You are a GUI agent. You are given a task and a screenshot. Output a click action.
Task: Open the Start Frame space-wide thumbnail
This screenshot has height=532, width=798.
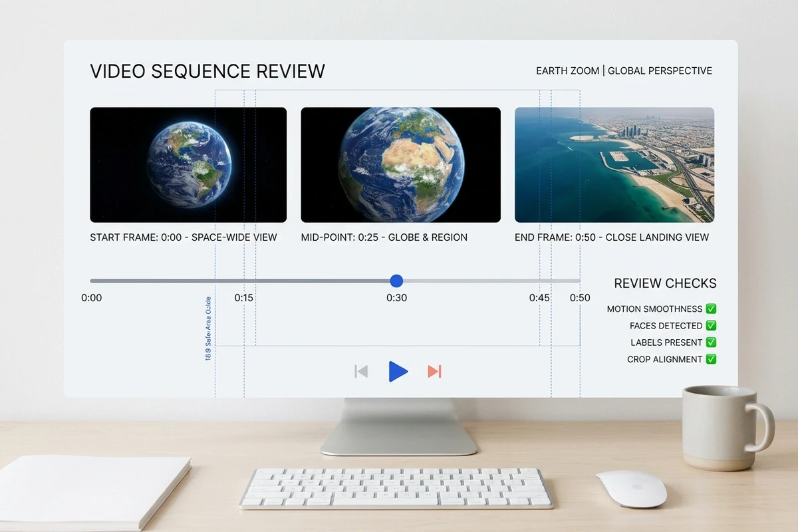click(x=188, y=165)
